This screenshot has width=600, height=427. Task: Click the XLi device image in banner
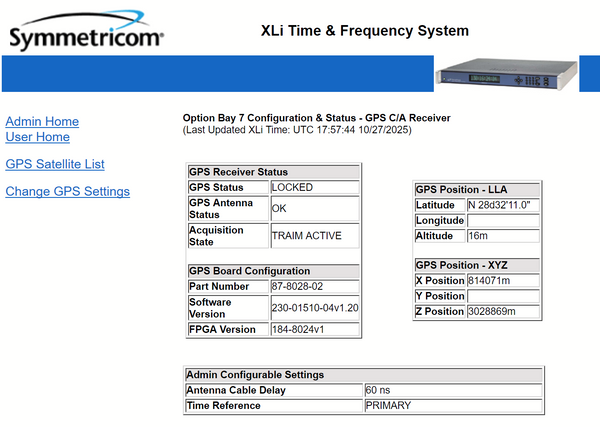coord(510,73)
